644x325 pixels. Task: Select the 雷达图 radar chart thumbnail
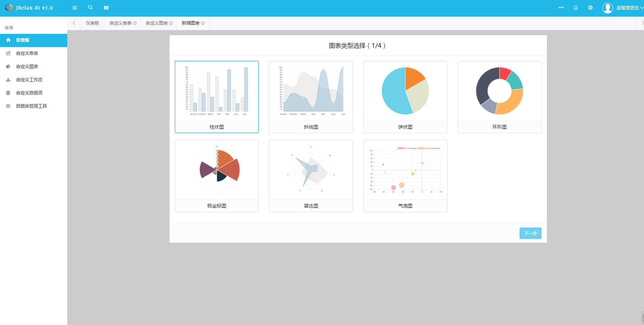[x=311, y=170]
